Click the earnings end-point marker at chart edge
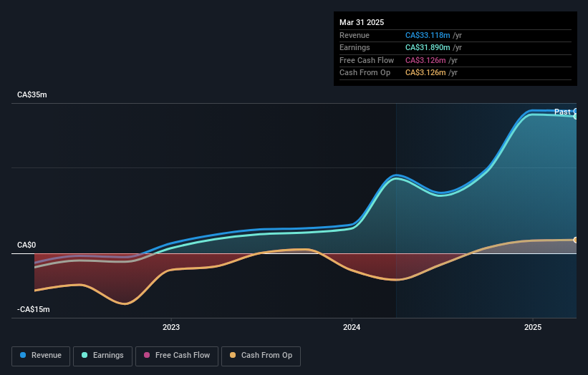 click(x=575, y=117)
